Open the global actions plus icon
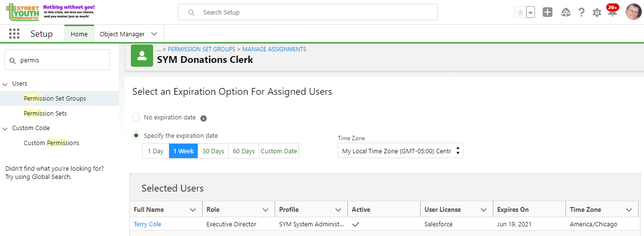Viewport: 644px width, 236px height. (x=548, y=13)
